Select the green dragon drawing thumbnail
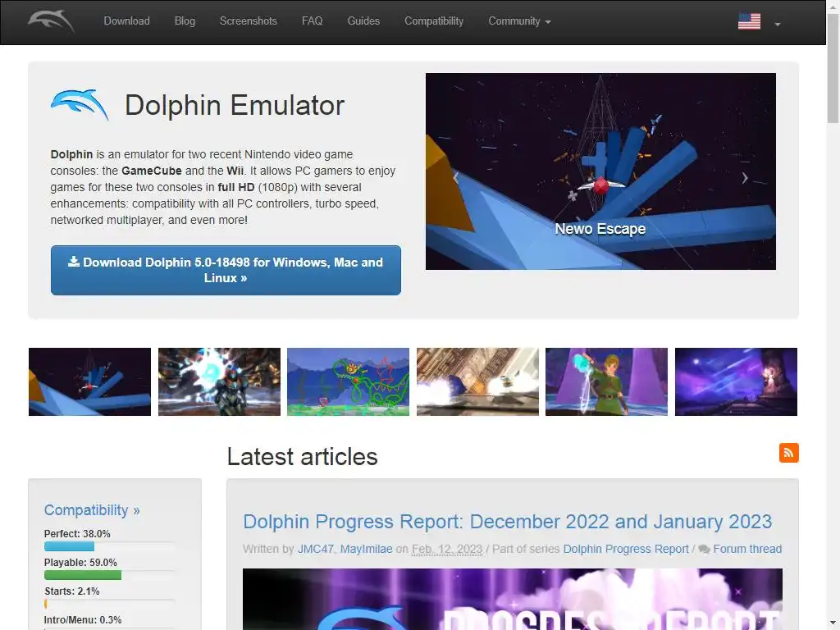840x630 pixels. tap(348, 381)
